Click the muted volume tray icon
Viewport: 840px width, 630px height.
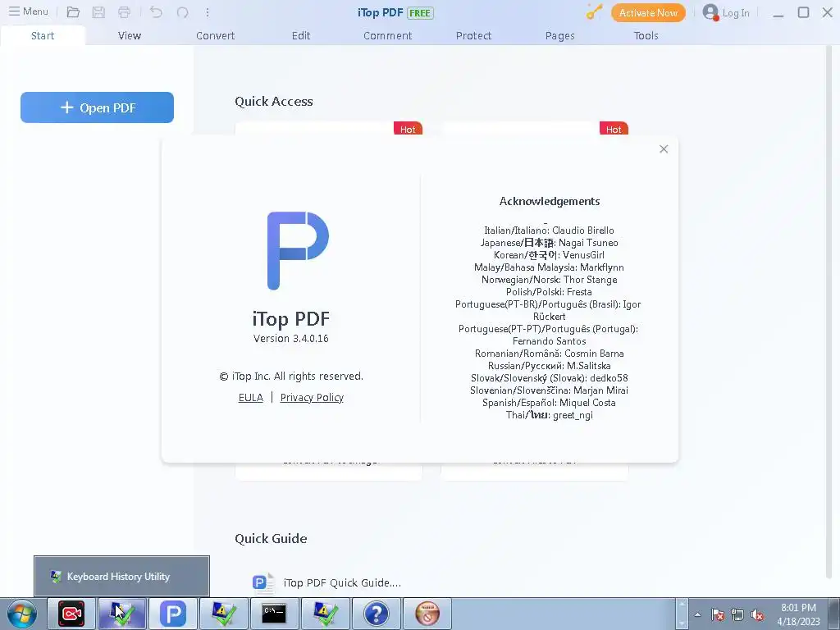pos(757,614)
